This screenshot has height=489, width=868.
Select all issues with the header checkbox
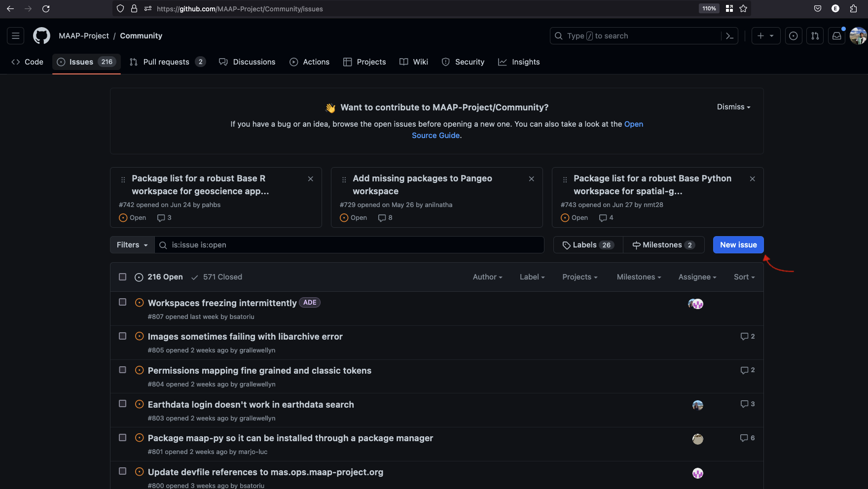click(123, 277)
